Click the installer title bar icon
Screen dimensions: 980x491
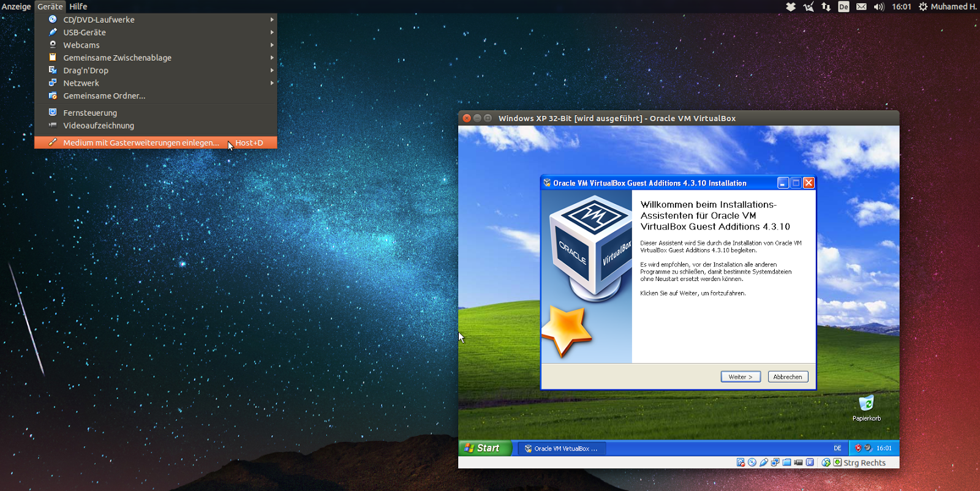[x=547, y=182]
